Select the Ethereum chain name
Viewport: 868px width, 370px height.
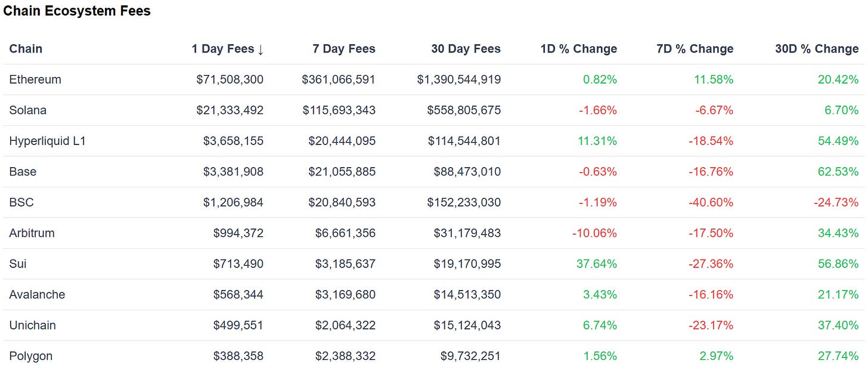35,80
